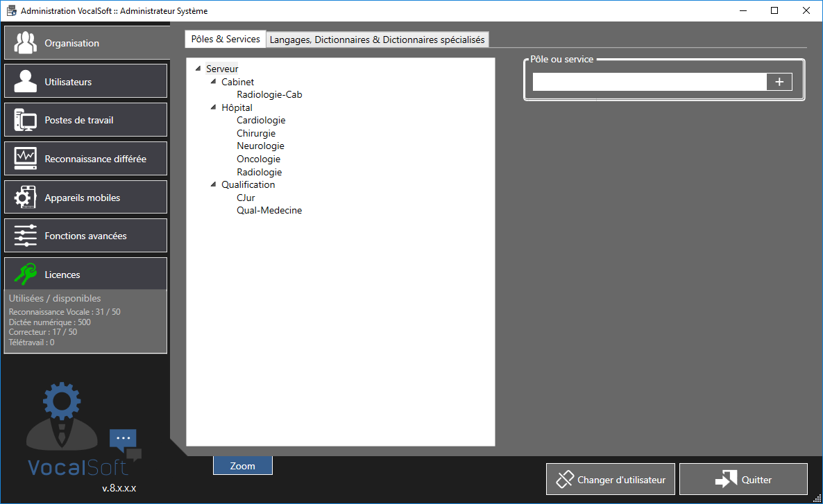
Task: Select the Hôpital pôle
Action: click(237, 107)
